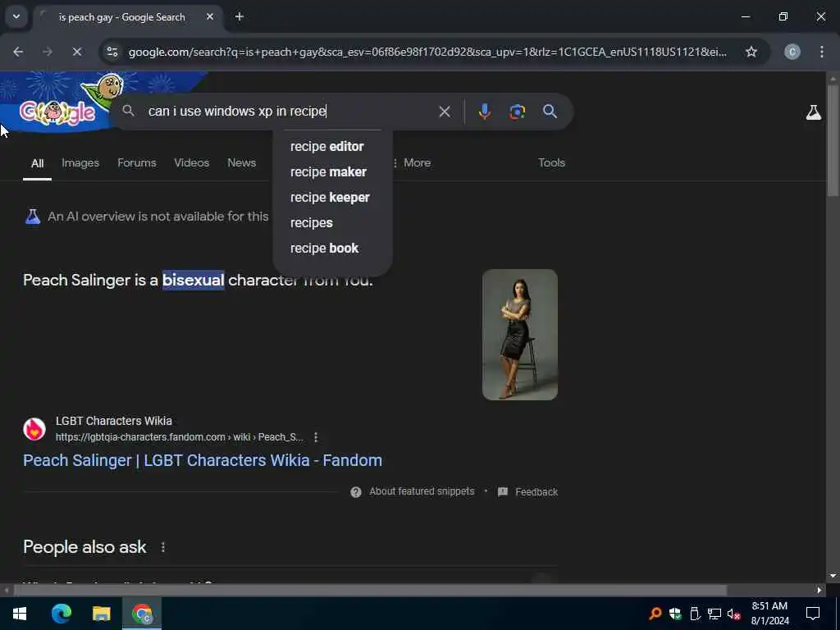Select the All results tab
This screenshot has width=840, height=630.
point(37,163)
